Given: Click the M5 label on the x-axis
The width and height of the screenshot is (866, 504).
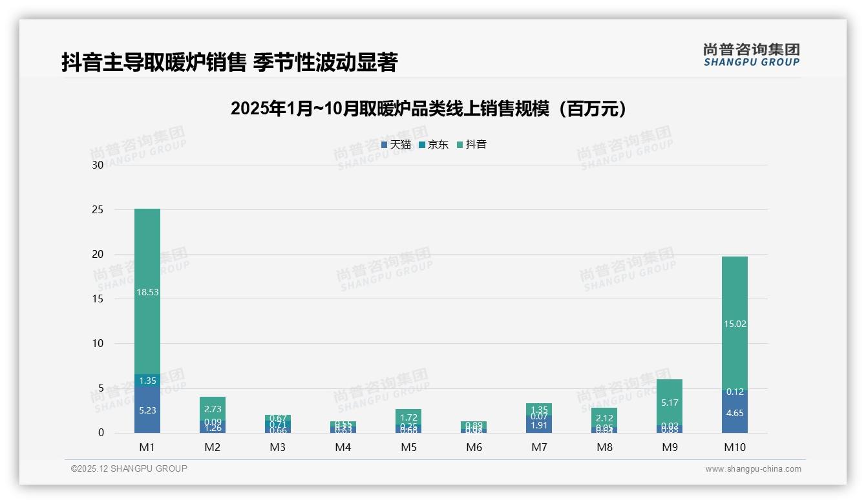Looking at the screenshot, I should pyautogui.click(x=408, y=446).
